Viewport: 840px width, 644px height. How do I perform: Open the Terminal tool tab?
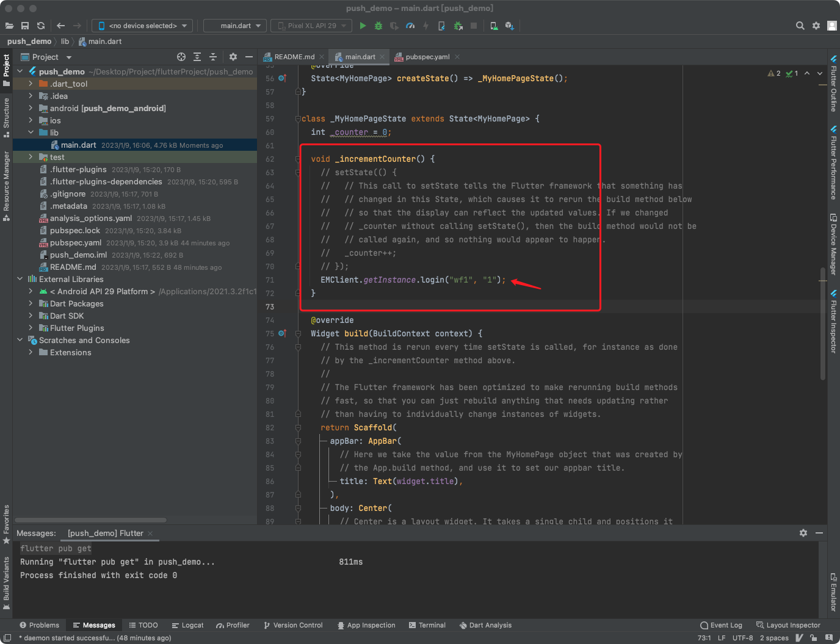(x=427, y=625)
